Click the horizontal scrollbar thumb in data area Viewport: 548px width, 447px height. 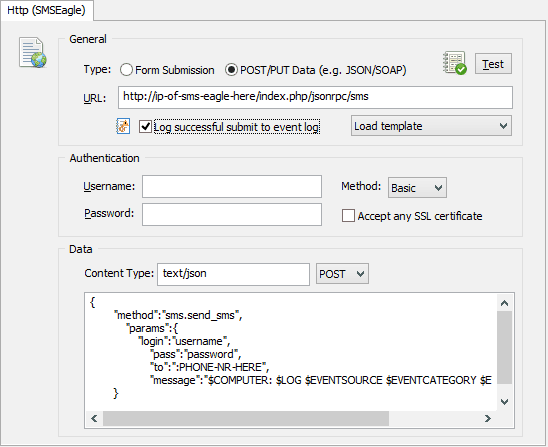(246, 418)
